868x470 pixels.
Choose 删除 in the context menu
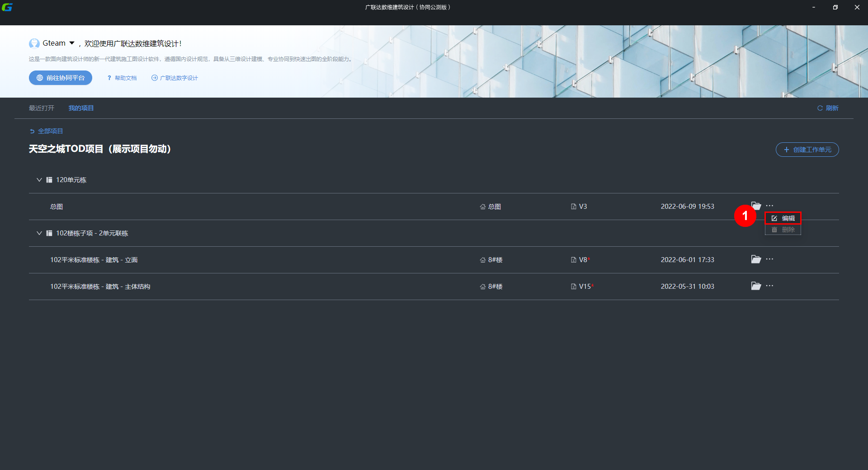(x=783, y=230)
